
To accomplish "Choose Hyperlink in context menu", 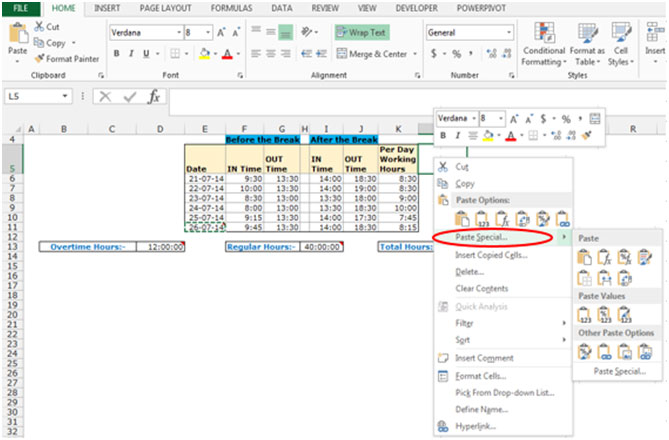I will point(475,426).
